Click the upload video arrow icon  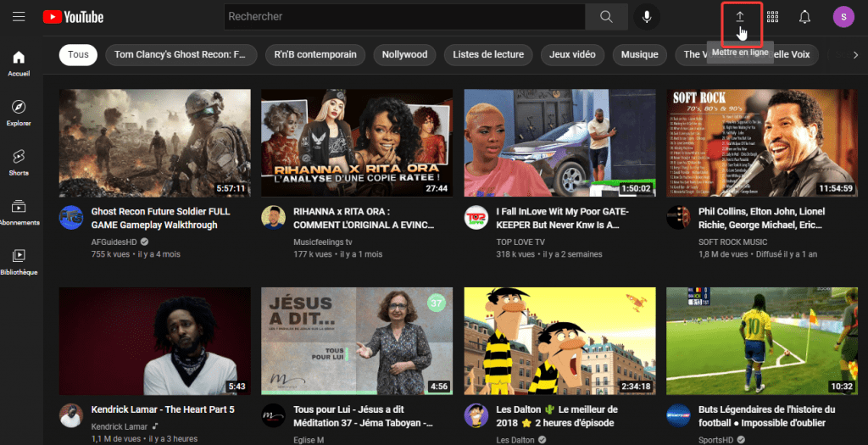pos(740,17)
